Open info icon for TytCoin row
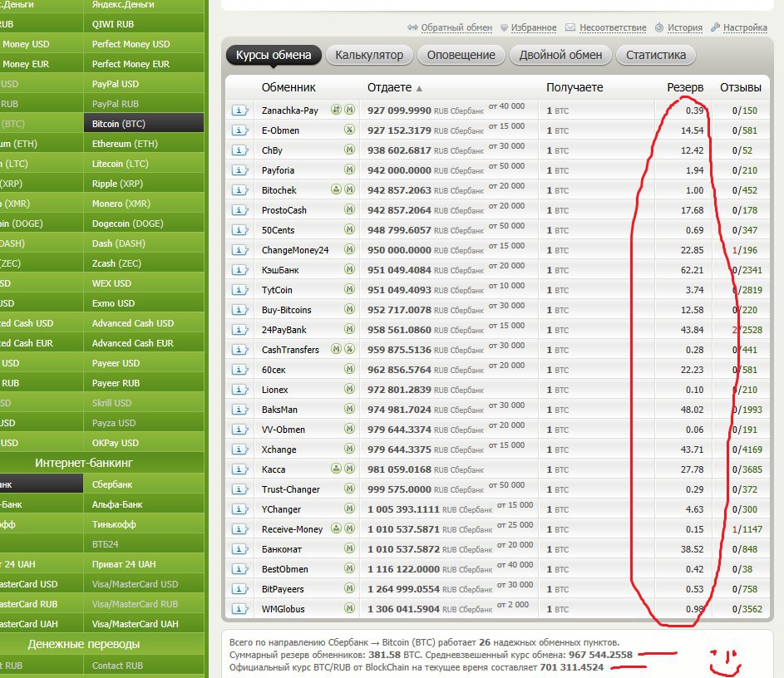784x678 pixels. [239, 290]
